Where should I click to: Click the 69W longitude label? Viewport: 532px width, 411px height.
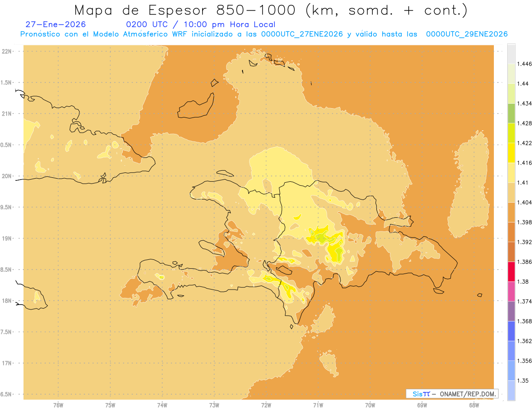422,405
